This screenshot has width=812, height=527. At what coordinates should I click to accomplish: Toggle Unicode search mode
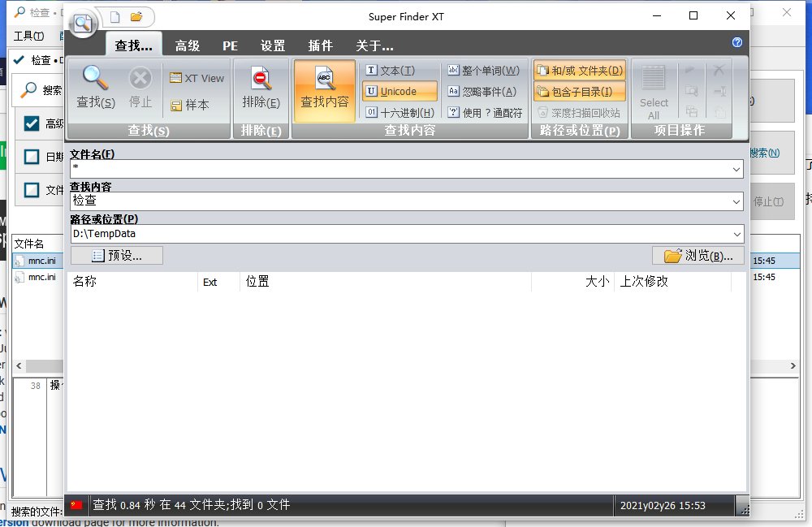click(400, 92)
